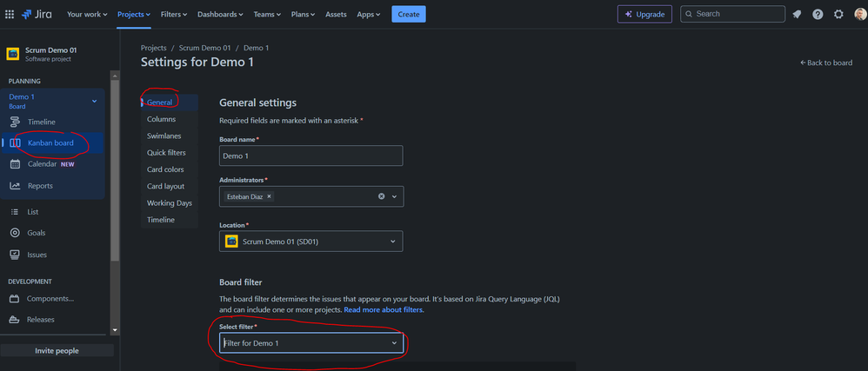Open the user profile avatar
868x371 pixels.
[x=859, y=15]
